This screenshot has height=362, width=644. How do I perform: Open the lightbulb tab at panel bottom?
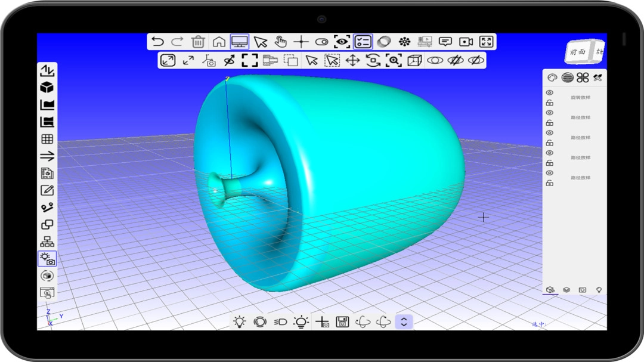[599, 290]
